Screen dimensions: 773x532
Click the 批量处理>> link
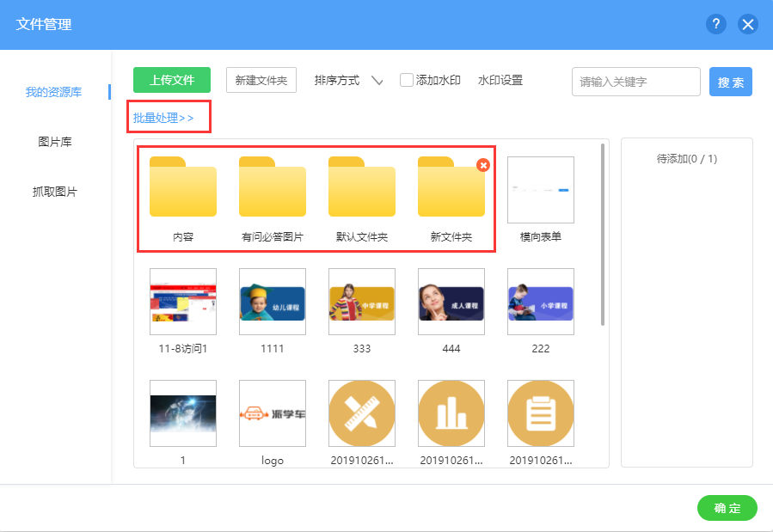coord(163,118)
